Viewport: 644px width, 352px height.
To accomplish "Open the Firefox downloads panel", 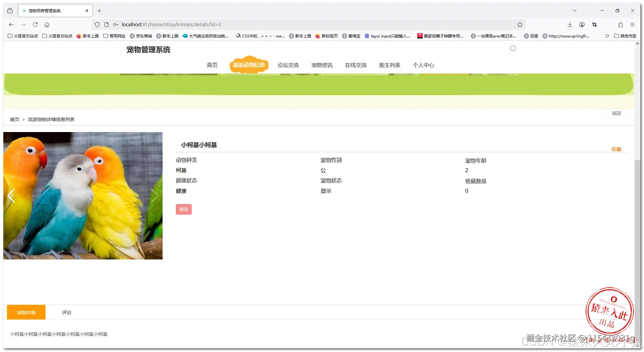I will coord(570,24).
